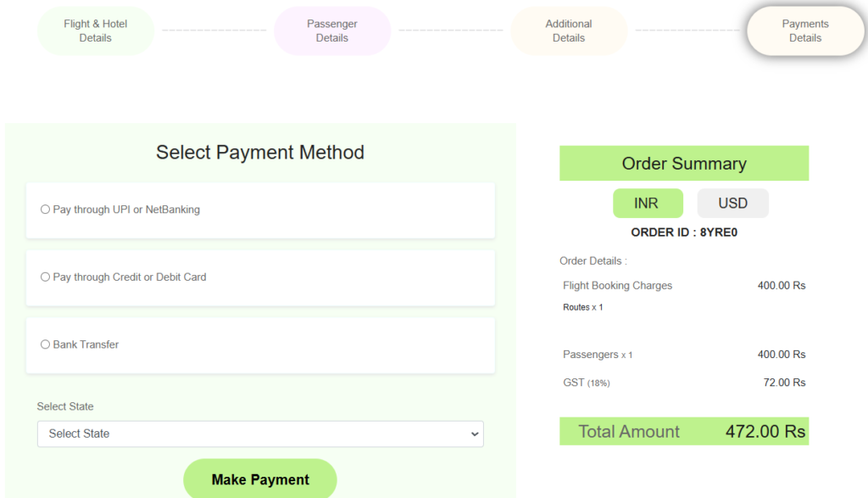868x498 pixels.
Task: Select the Routes x 1 label
Action: point(581,306)
